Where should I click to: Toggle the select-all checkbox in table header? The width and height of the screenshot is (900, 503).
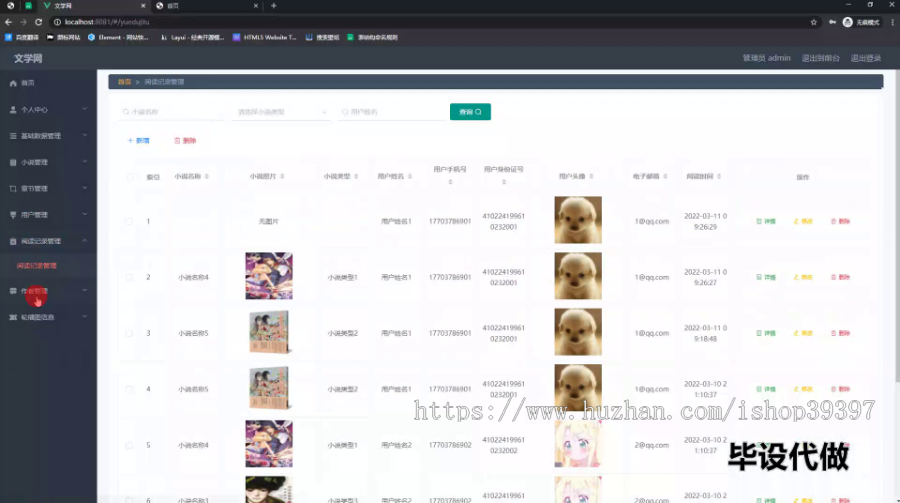pos(129,177)
